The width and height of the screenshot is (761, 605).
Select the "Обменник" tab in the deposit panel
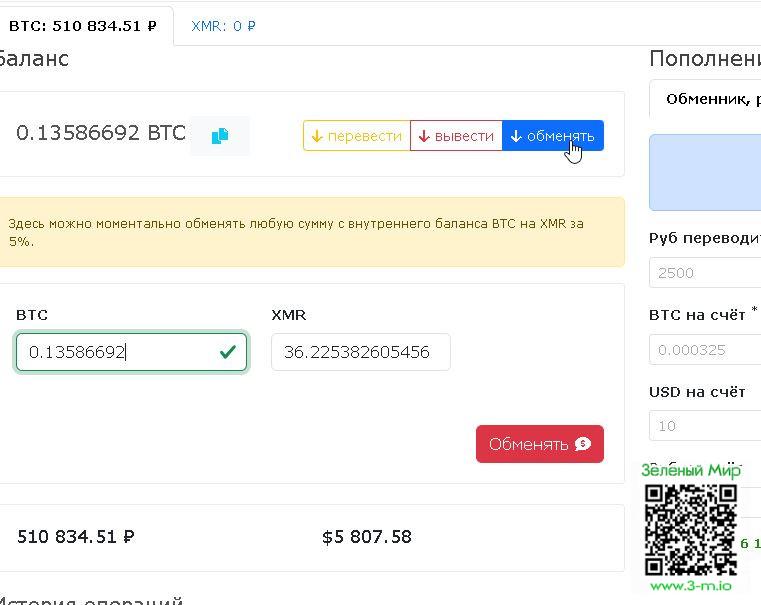point(711,99)
